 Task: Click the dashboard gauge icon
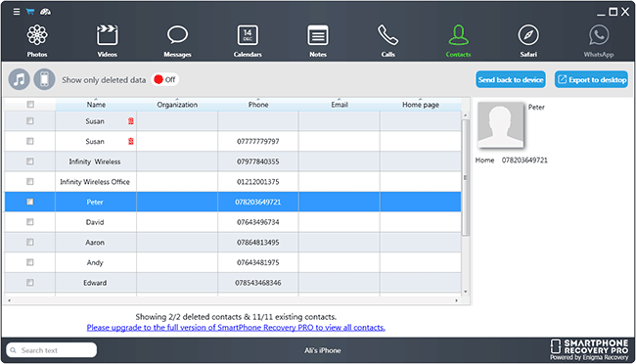[x=45, y=12]
